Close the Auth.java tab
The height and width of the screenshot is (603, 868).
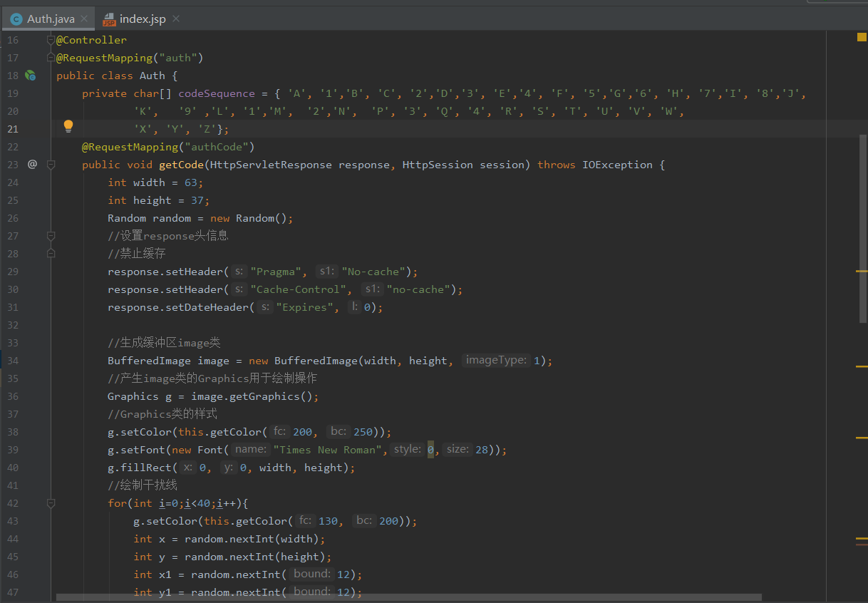point(84,19)
